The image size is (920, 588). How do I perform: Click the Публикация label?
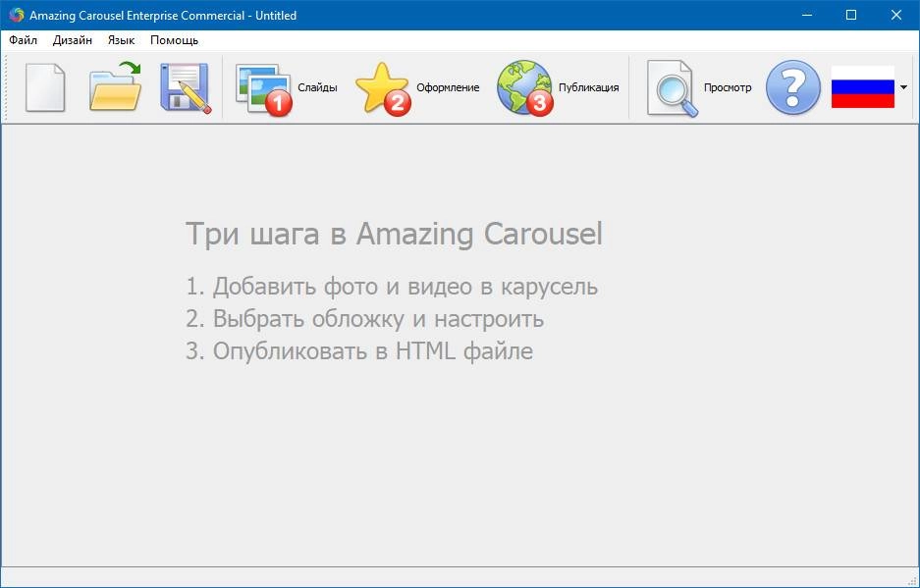[588, 87]
